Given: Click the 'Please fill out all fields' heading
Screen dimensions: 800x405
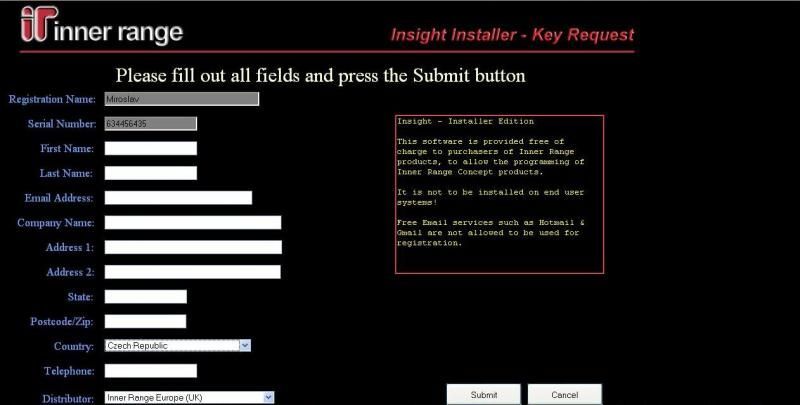Looking at the screenshot, I should (x=320, y=76).
